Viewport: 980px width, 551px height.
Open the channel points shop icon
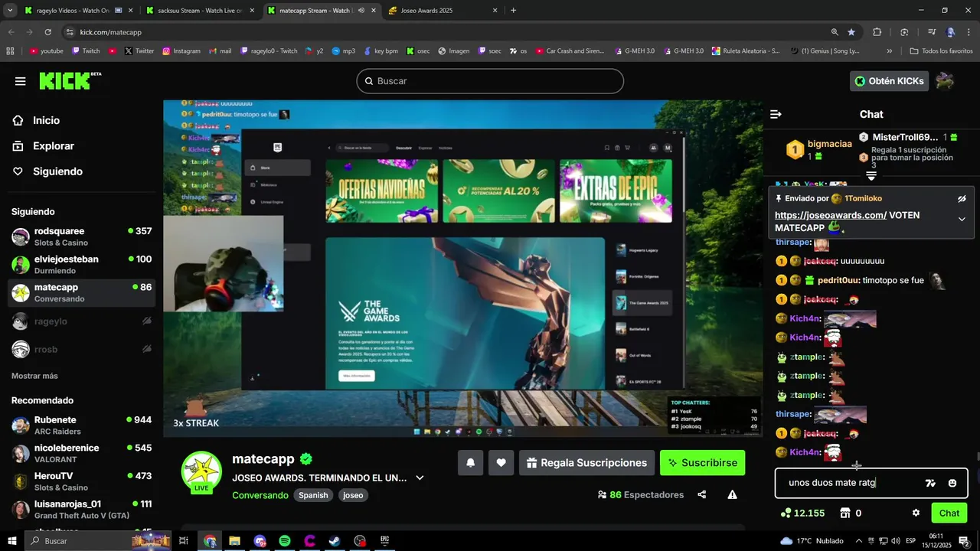(845, 513)
